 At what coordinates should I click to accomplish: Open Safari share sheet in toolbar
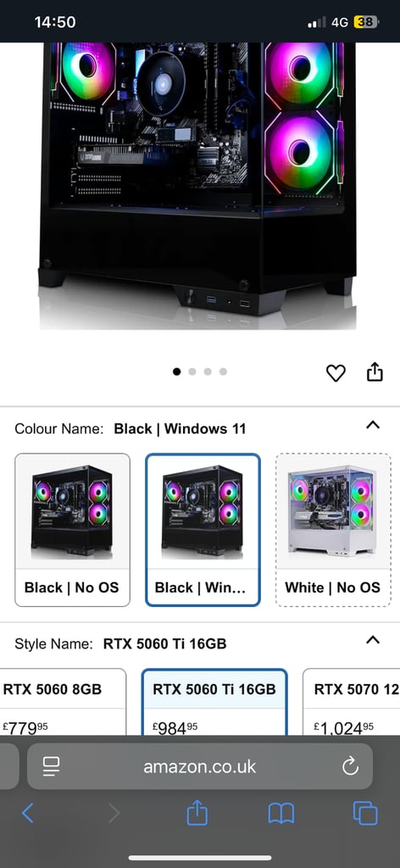click(x=197, y=813)
